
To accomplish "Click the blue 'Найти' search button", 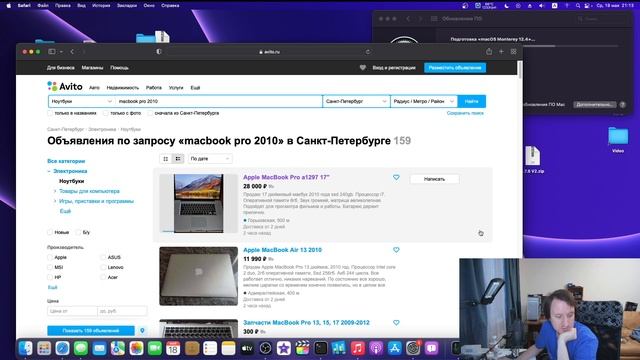I will click(x=471, y=101).
